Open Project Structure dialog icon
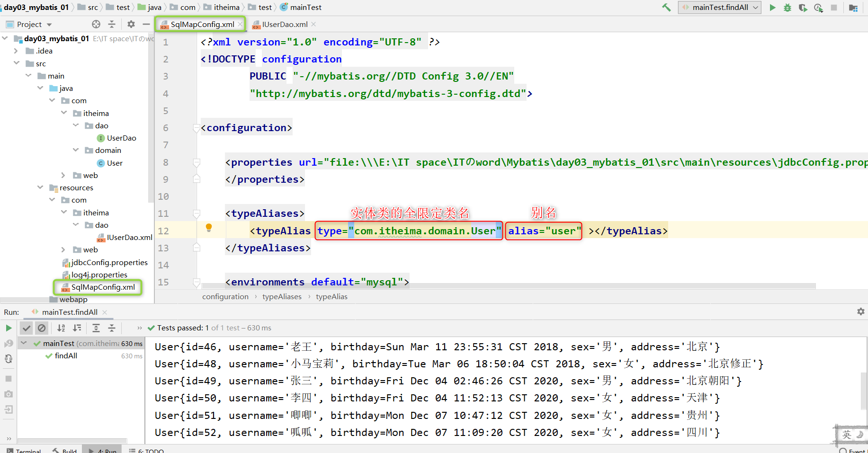The width and height of the screenshot is (868, 453). tap(853, 7)
